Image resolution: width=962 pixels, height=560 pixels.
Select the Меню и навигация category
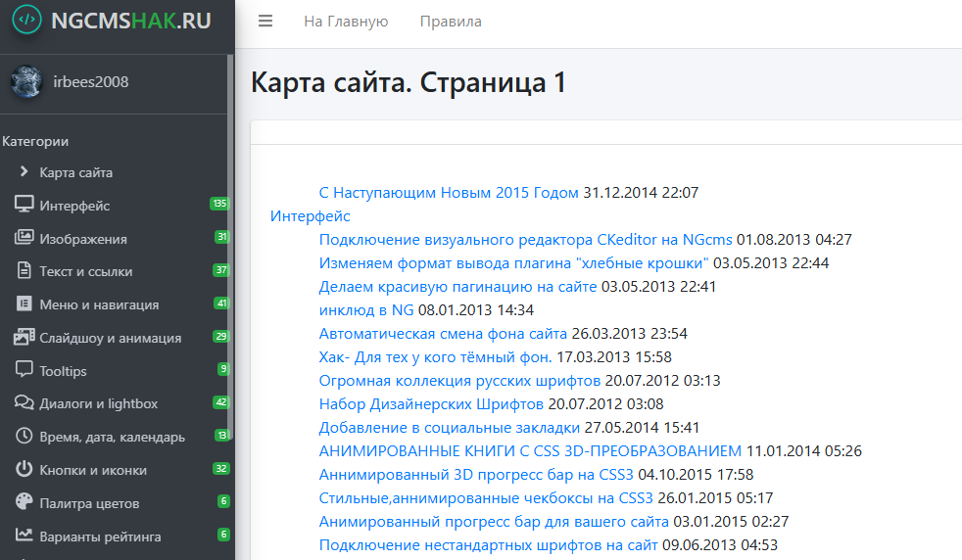pos(99,304)
